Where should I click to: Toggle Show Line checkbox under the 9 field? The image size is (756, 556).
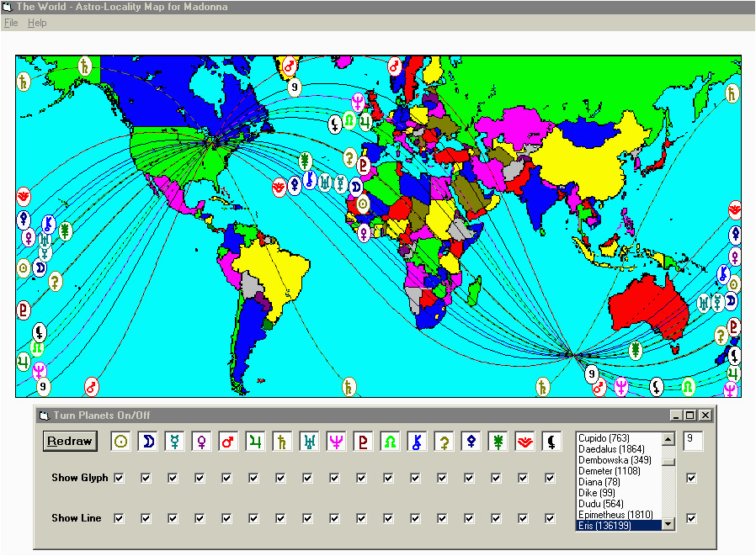(x=691, y=518)
